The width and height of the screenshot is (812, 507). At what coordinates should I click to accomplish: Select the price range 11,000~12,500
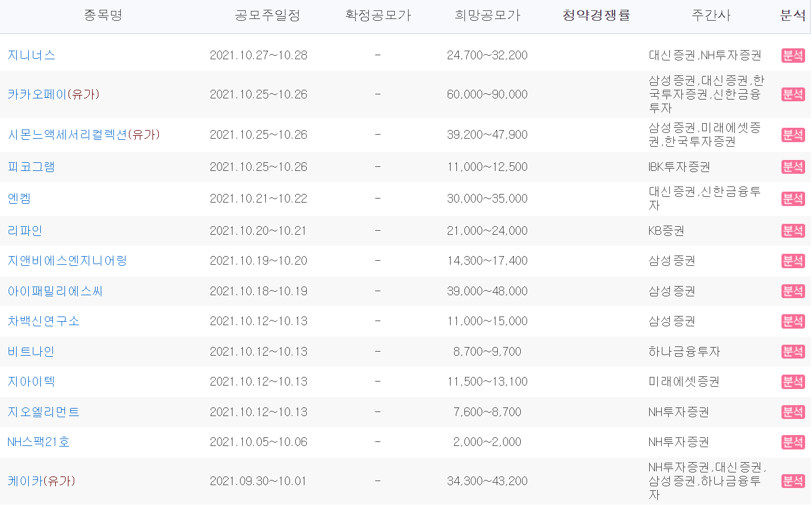tap(487, 167)
